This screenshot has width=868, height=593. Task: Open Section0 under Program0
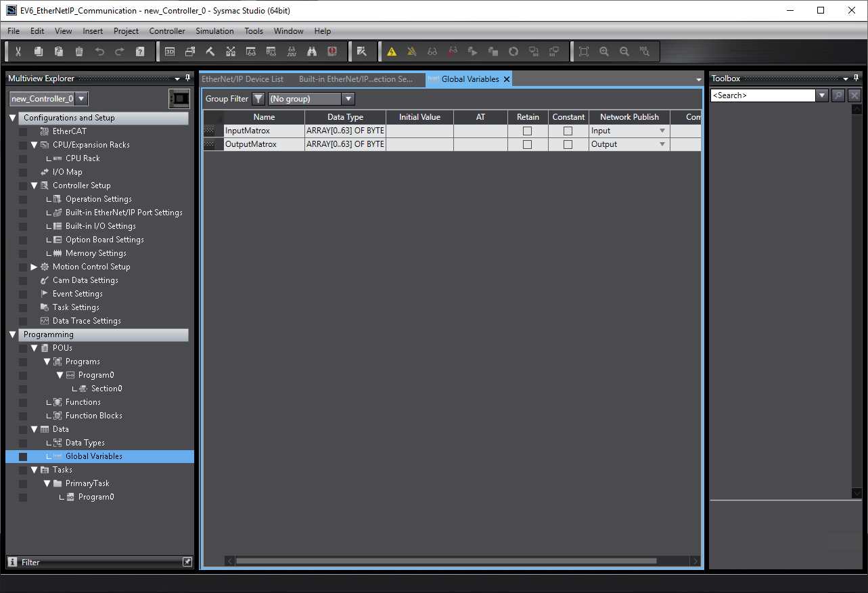(106, 389)
